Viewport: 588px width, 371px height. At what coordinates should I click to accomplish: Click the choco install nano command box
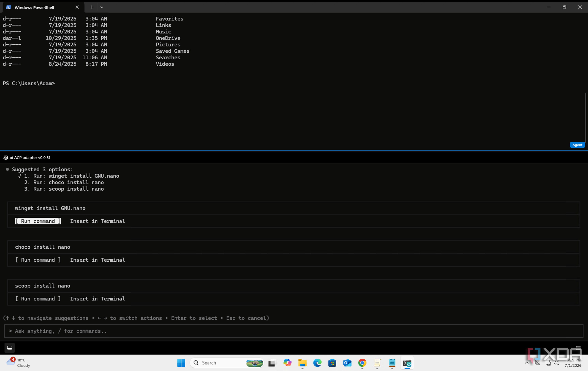294,247
